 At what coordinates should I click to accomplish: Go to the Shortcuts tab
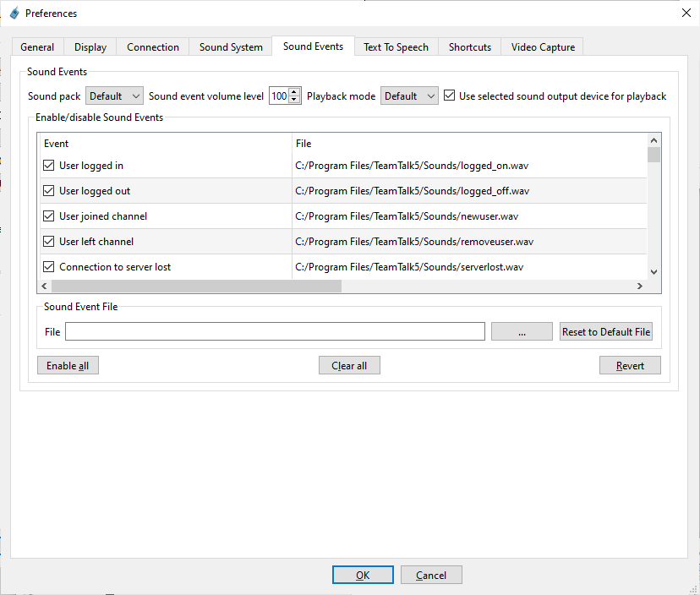click(x=469, y=47)
